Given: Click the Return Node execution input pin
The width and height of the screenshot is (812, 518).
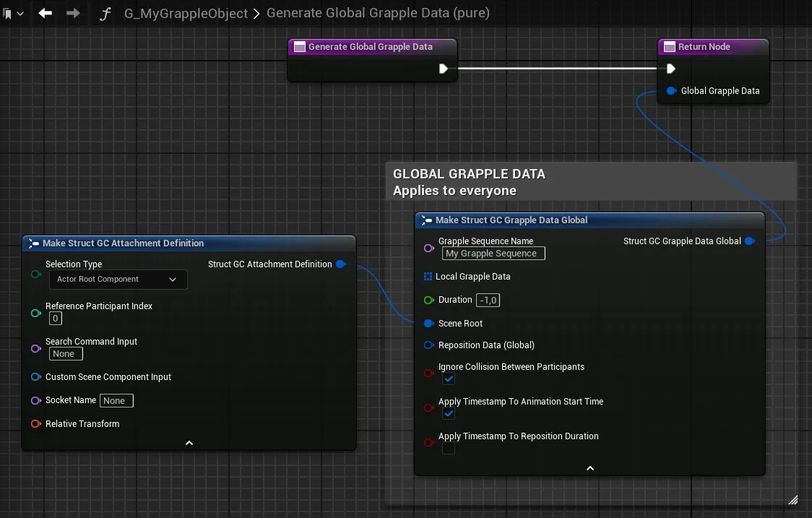Looking at the screenshot, I should [670, 69].
